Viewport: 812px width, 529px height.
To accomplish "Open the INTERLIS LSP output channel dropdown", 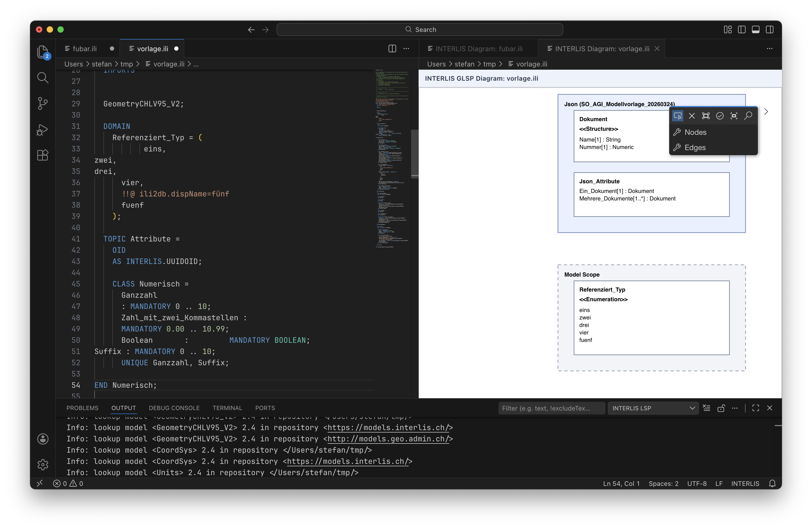I will tap(654, 408).
